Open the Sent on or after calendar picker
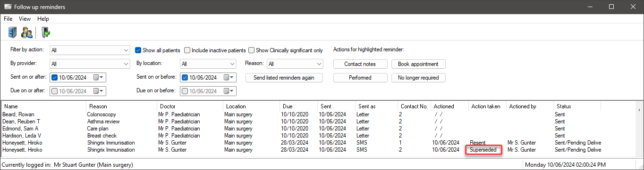This screenshot has height=170, width=644. pyautogui.click(x=99, y=77)
